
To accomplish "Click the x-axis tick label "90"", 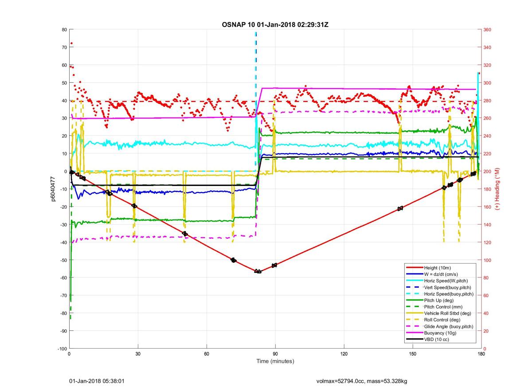I will pos(275,354).
